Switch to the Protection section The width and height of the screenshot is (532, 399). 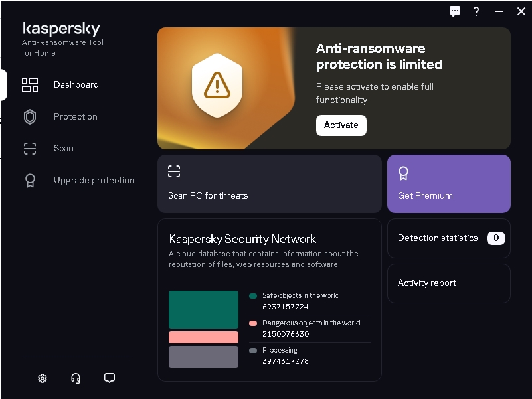click(76, 117)
